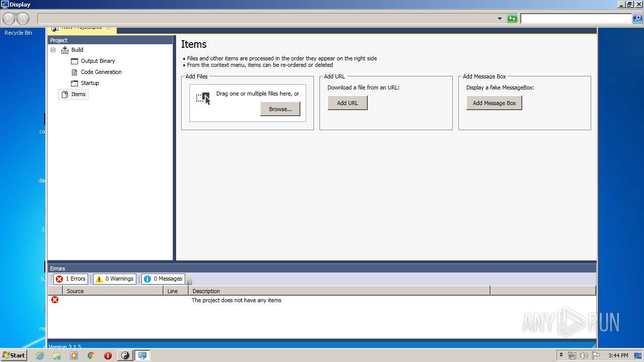Switch to Display app in taskbar
Viewport: 644px width, 362px height.
(x=142, y=355)
